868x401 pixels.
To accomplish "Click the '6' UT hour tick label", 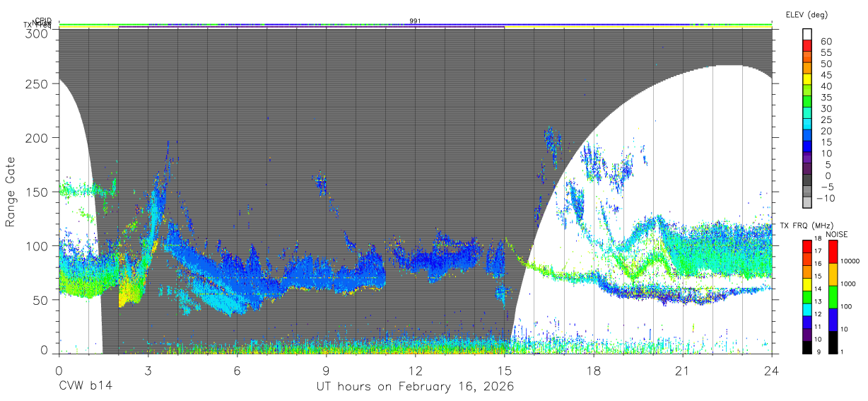I will click(x=237, y=371).
